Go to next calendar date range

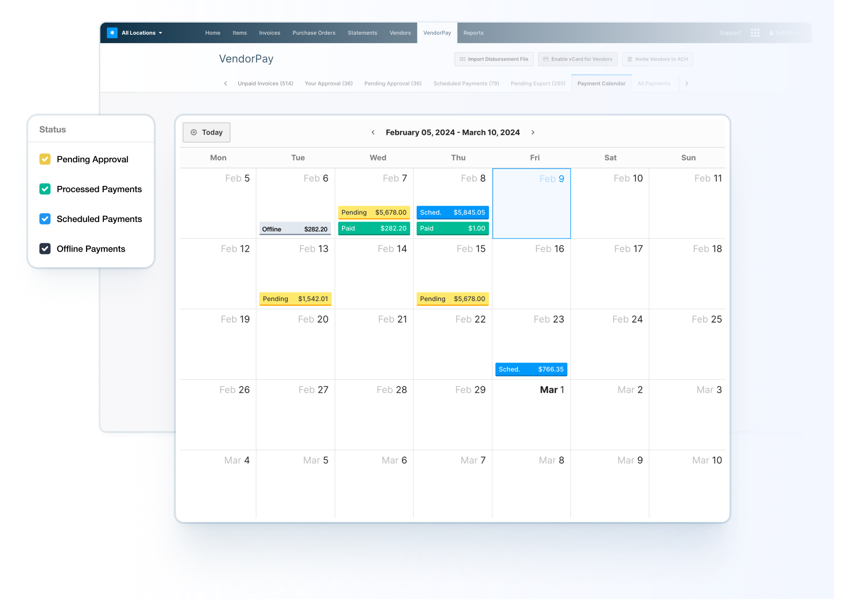pos(533,132)
